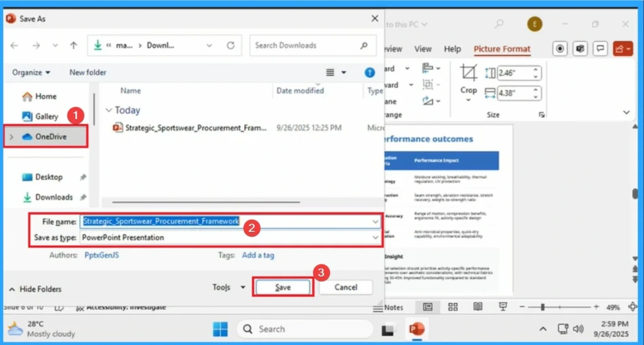Viewport: 644px width, 345px height.
Task: Collapse the PowerPoint ribbon chevron
Action: (626, 112)
